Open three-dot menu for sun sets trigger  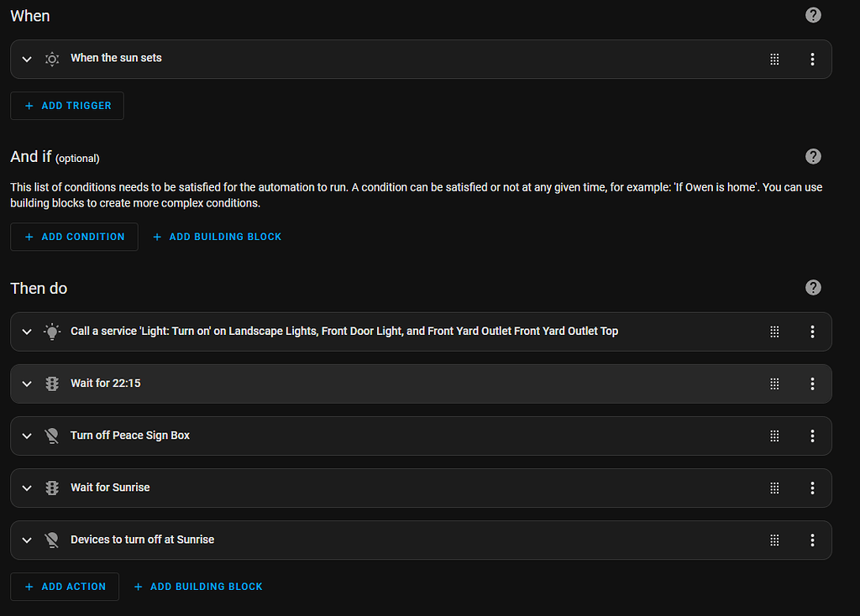pyautogui.click(x=812, y=59)
